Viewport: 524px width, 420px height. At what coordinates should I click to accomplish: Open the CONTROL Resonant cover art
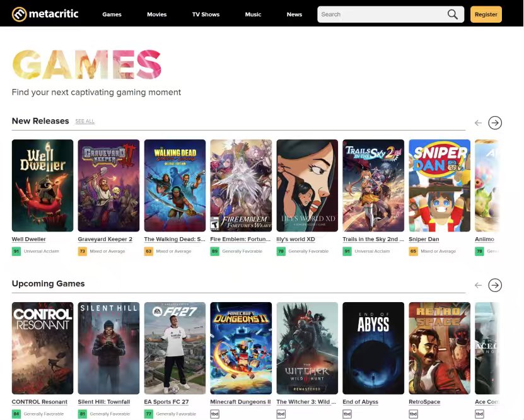[42, 348]
